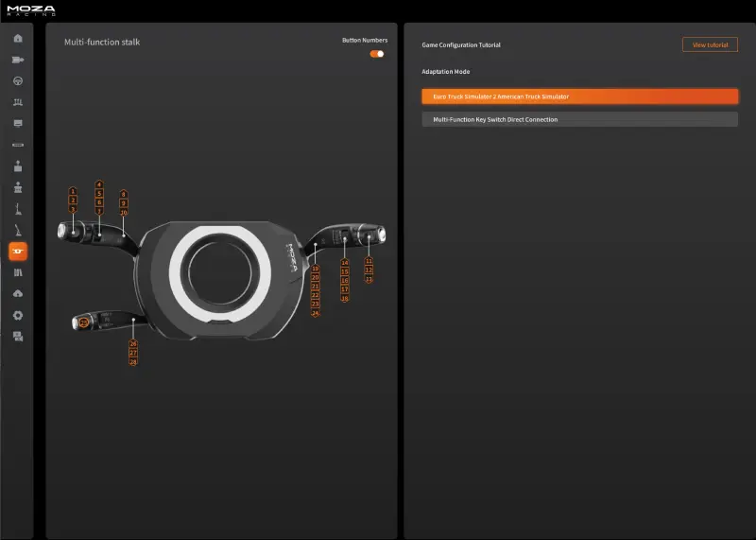The height and width of the screenshot is (540, 756).
Task: Click the button number 28 label
Action: (133, 362)
